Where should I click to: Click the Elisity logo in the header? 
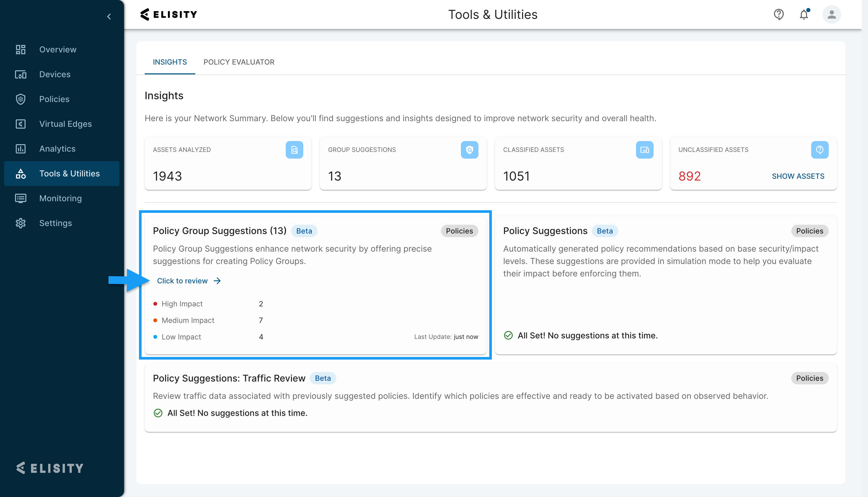point(169,14)
